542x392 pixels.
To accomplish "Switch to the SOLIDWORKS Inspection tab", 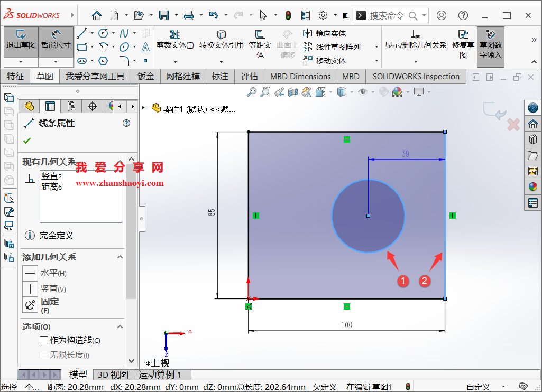I will [416, 76].
